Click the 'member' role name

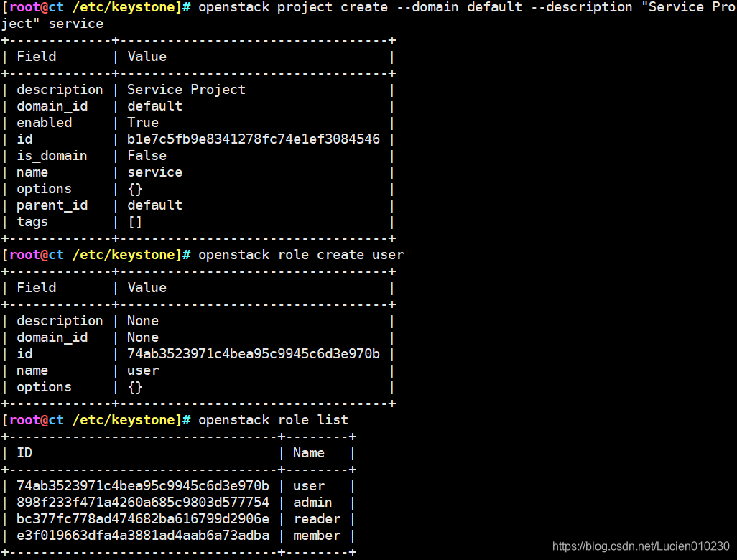(x=317, y=535)
